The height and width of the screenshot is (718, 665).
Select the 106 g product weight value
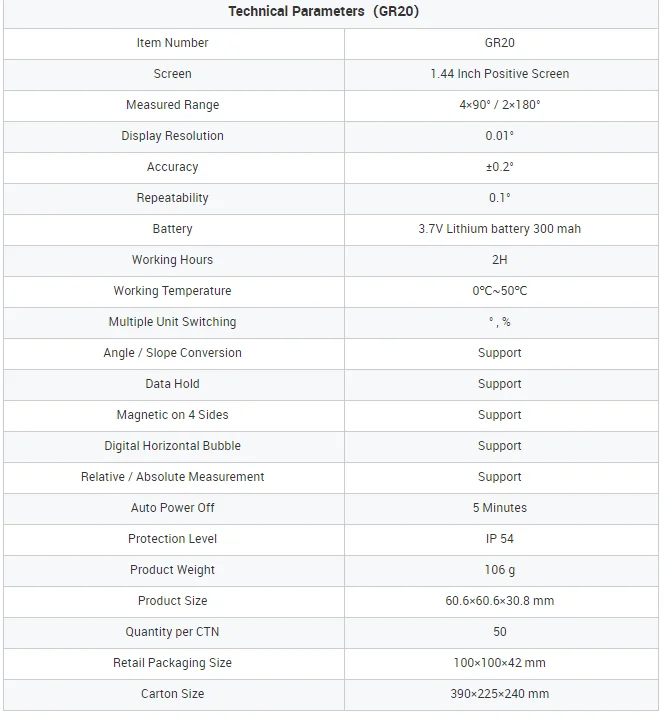[x=499, y=570]
